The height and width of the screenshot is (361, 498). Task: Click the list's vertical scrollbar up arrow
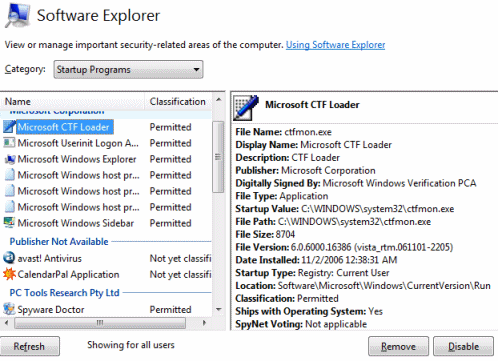pos(218,99)
